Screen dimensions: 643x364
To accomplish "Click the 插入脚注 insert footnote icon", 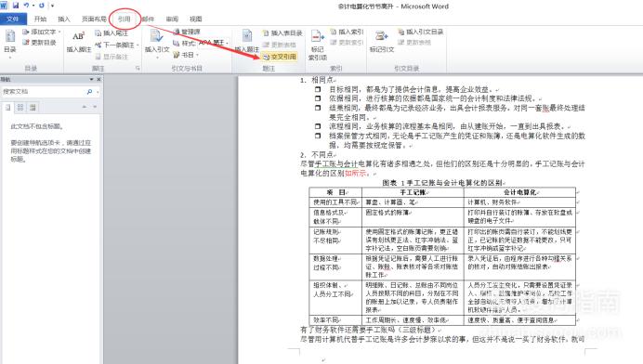I will (79, 36).
